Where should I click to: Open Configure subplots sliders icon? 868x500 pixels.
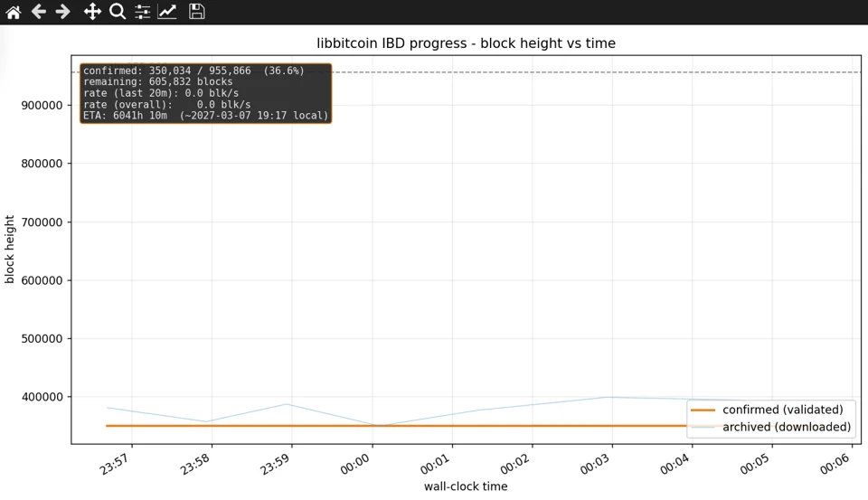142,12
